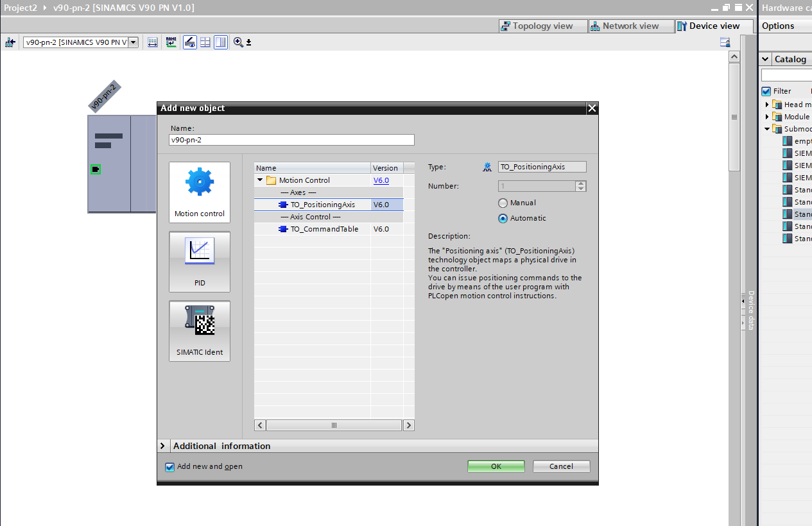This screenshot has height=526, width=812.
Task: Select the PID technology object icon
Action: tap(200, 250)
